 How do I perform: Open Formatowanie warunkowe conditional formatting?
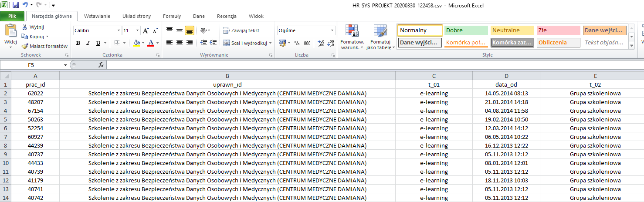coord(352,37)
